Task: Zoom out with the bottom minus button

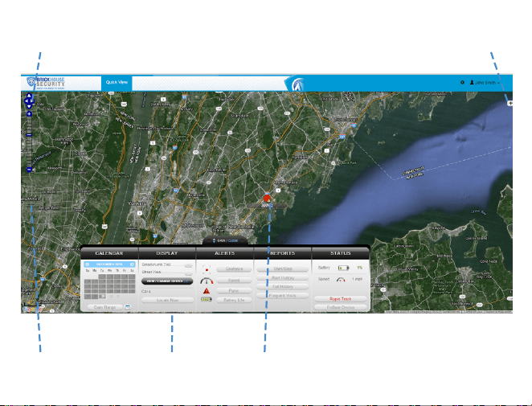Action: pyautogui.click(x=29, y=170)
